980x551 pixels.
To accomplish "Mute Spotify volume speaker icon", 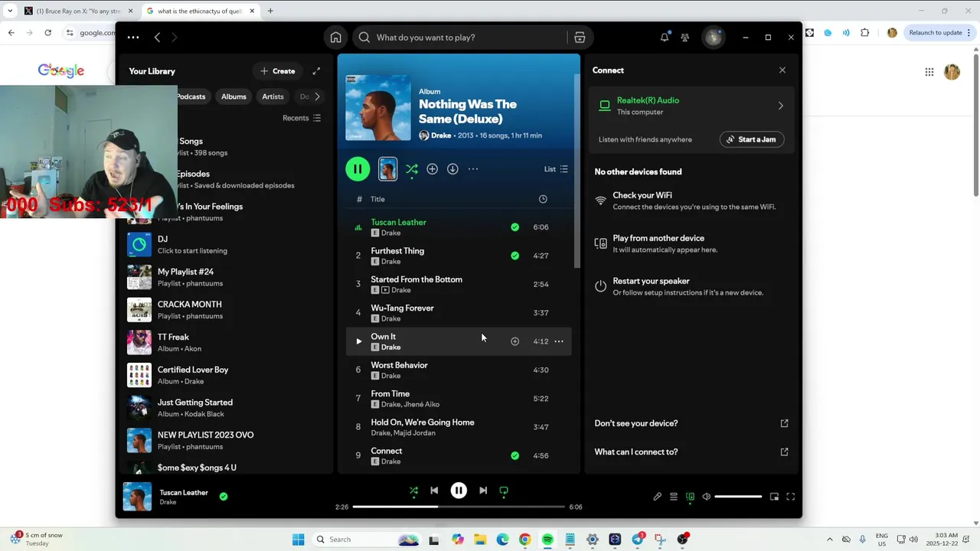I will pyautogui.click(x=706, y=497).
